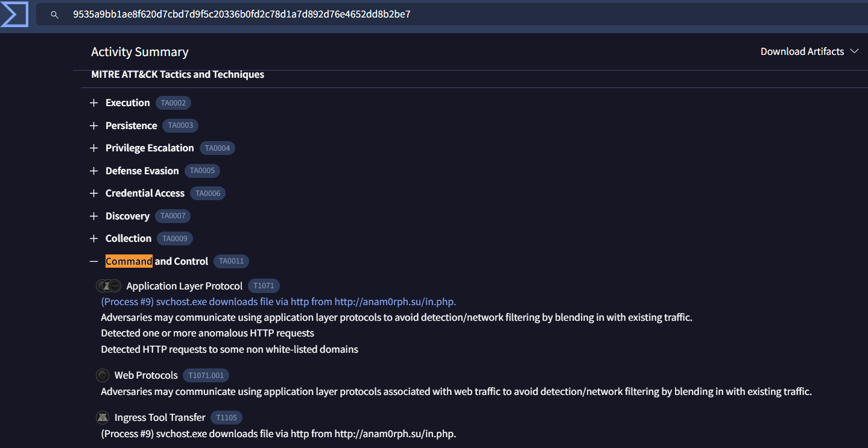
Task: Click svchost.exe line under Ingress Tool Transfer
Action: coord(278,434)
